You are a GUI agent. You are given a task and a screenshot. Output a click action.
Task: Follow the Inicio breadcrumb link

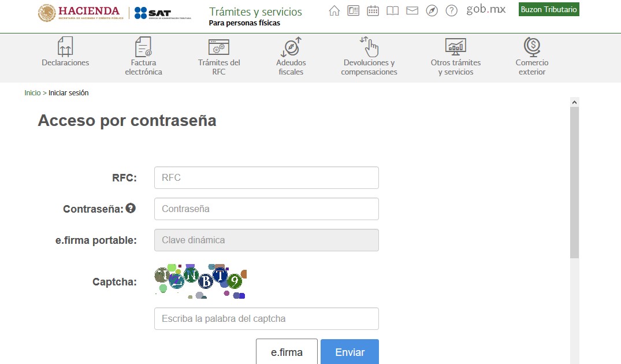(x=32, y=92)
